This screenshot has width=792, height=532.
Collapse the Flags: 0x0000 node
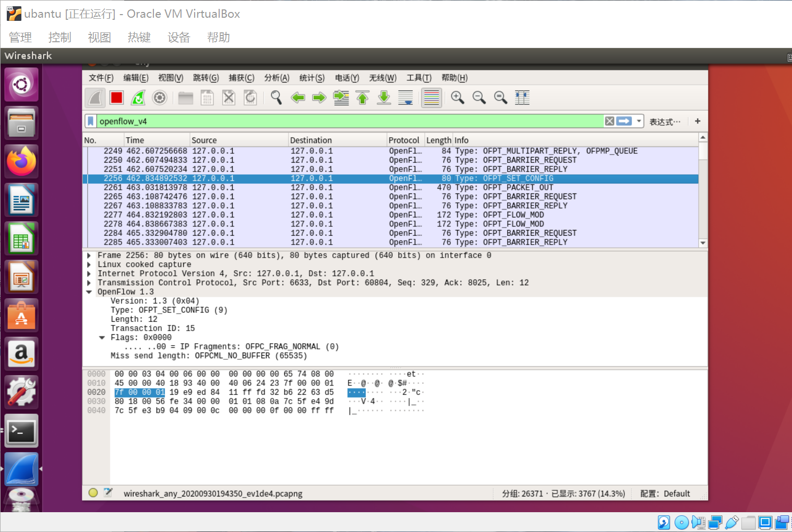102,337
